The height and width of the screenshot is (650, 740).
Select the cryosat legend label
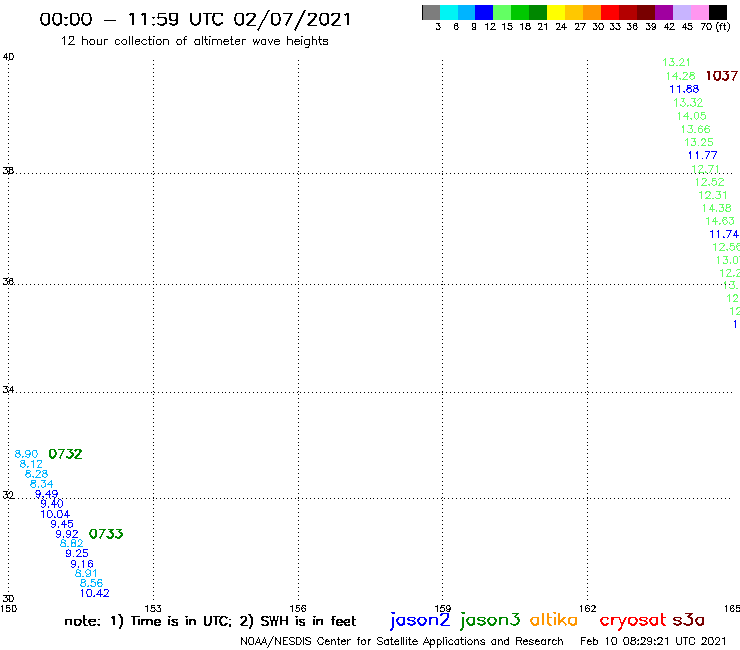point(633,620)
